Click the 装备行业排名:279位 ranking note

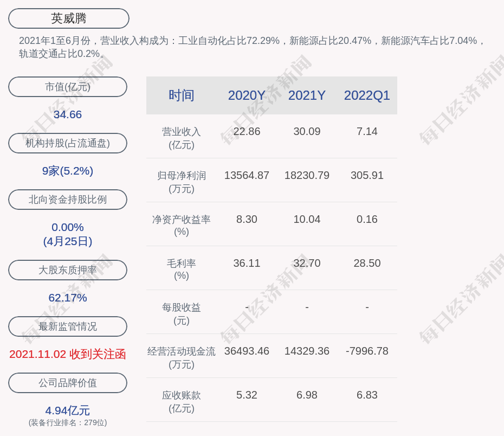[68, 422]
